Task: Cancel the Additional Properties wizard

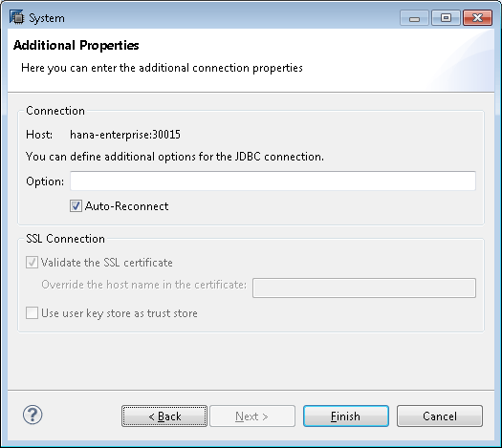Action: click(x=440, y=416)
